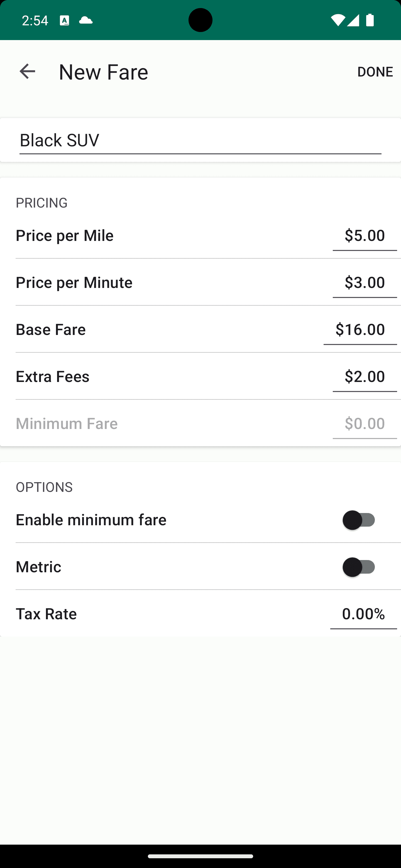Viewport: 401px width, 868px height.
Task: Turn on the Metric switch
Action: pos(359,567)
